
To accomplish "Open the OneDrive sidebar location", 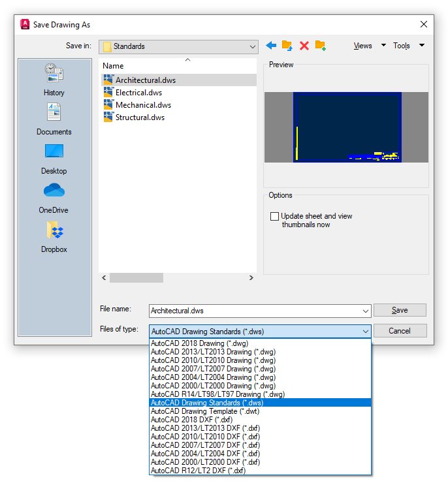I will pyautogui.click(x=54, y=198).
